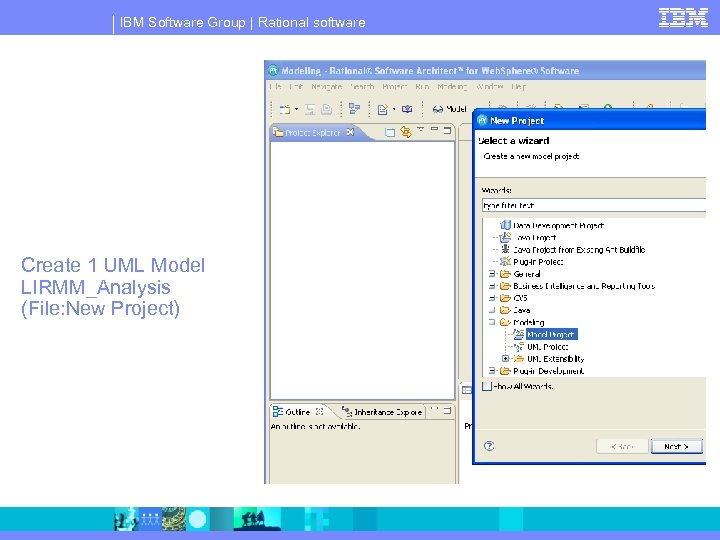Click the UML Project icon
This screenshot has width=720, height=540.
tap(519, 347)
